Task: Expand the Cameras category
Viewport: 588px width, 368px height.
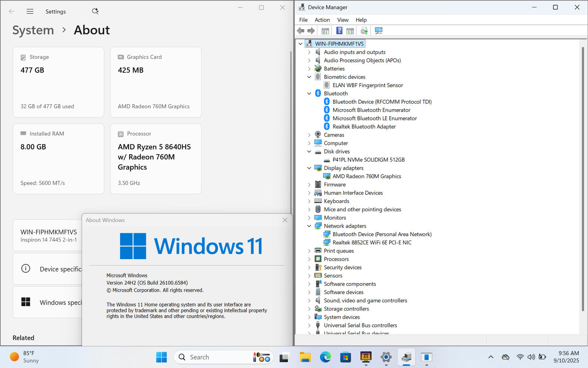Action: point(309,135)
